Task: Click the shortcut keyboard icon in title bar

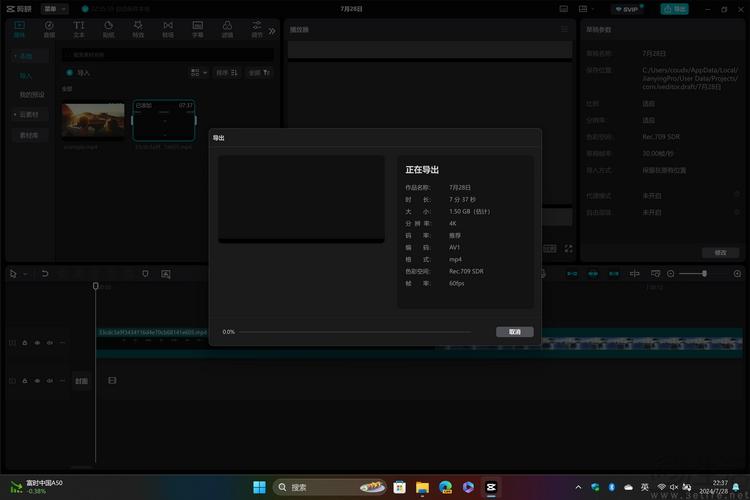Action: (563, 9)
